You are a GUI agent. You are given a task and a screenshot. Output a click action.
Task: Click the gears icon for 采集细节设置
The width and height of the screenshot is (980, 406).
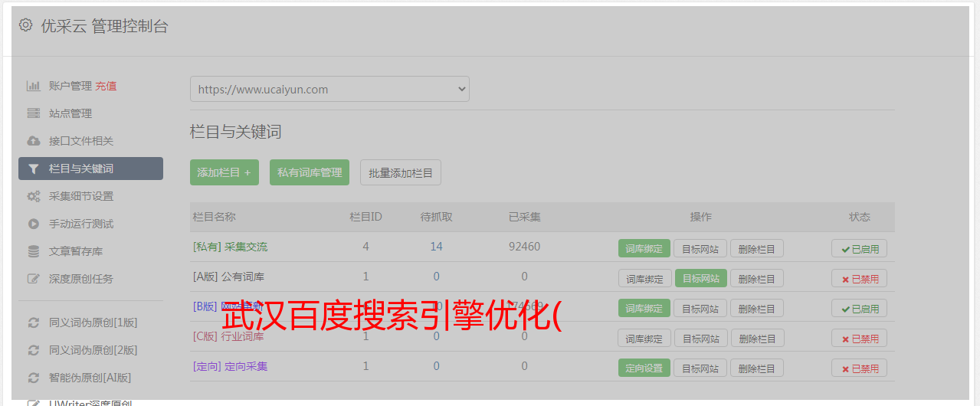[33, 196]
